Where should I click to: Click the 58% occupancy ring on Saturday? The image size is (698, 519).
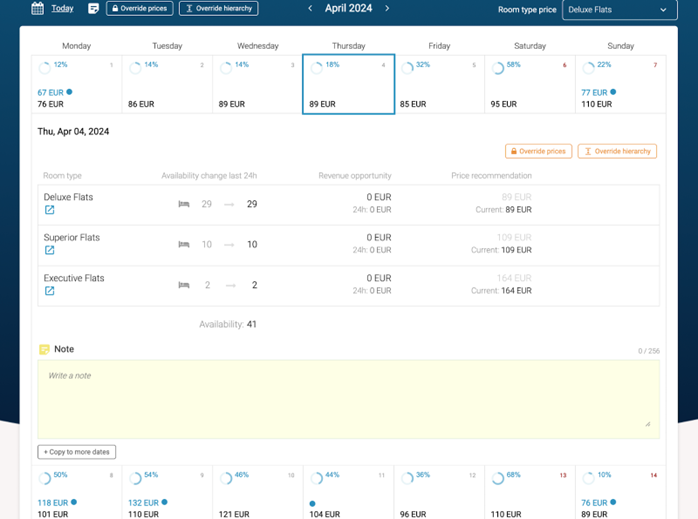pyautogui.click(x=498, y=68)
